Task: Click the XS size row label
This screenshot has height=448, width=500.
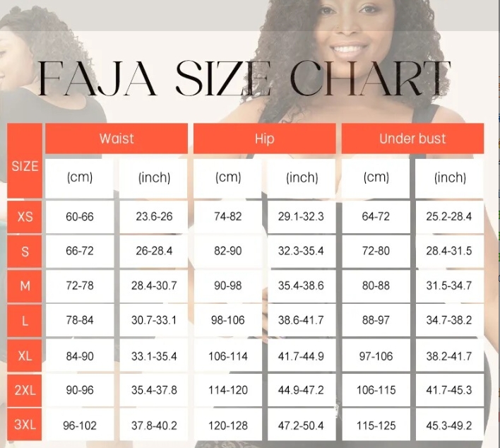Action: click(x=25, y=216)
